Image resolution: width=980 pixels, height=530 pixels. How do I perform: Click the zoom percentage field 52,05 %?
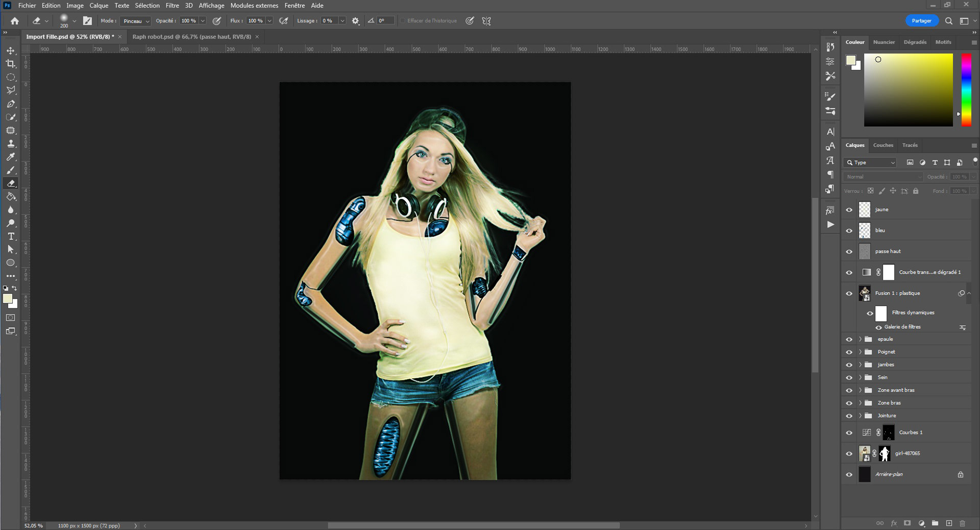34,525
